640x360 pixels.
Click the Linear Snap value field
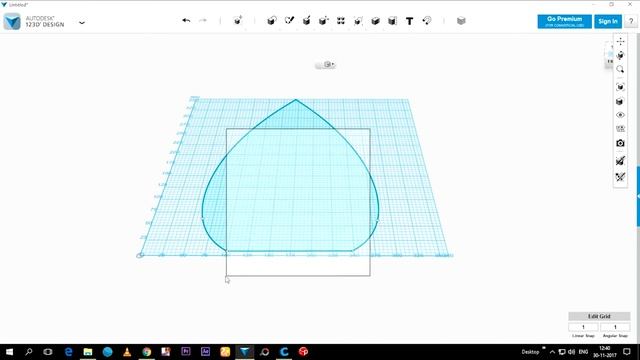[x=583, y=327]
